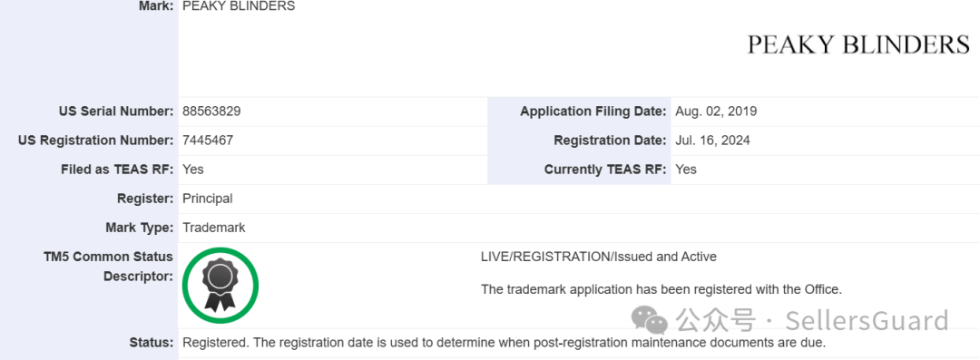Click the SellersGuard watermark text
Screen dimensions: 980x360
pyautogui.click(x=867, y=320)
